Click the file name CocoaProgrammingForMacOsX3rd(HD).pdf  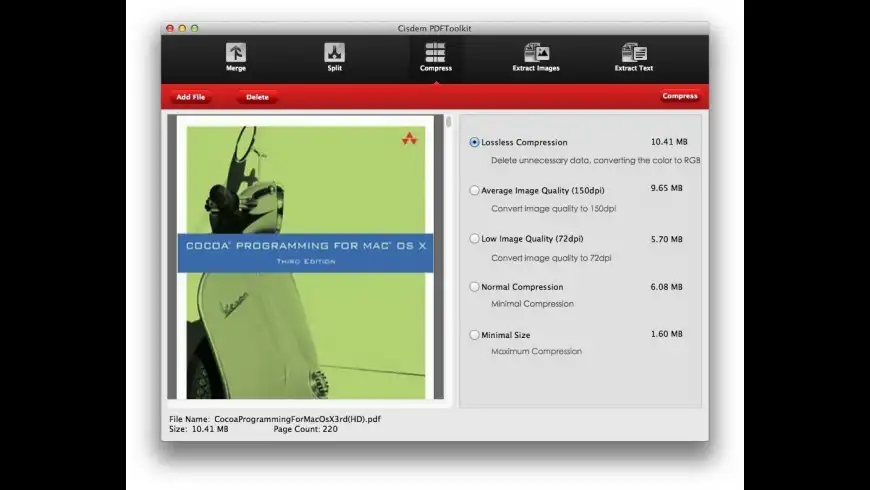pyautogui.click(x=297, y=419)
